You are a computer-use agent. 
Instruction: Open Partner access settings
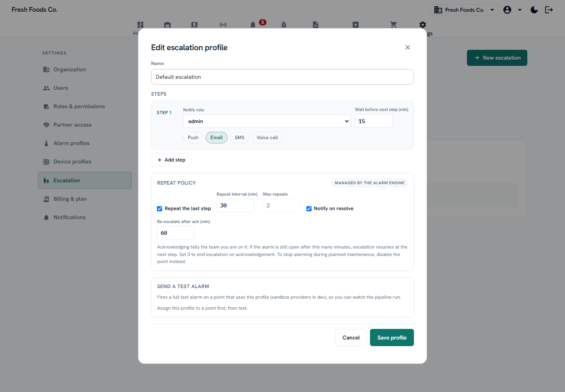[x=85, y=125]
